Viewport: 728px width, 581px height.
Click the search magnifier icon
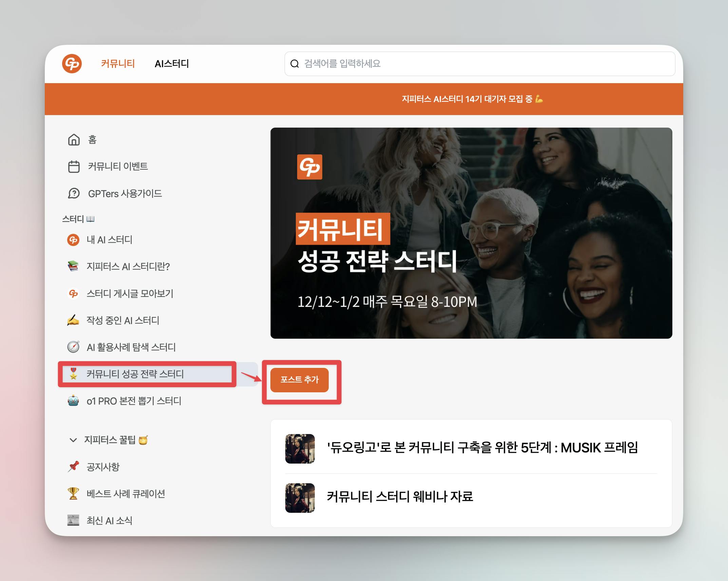click(294, 63)
